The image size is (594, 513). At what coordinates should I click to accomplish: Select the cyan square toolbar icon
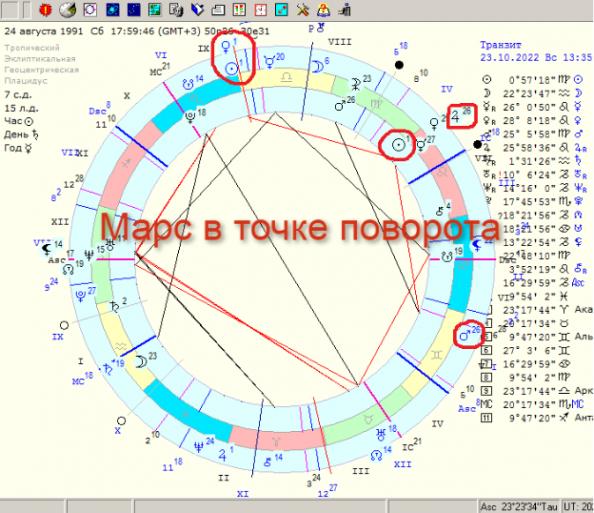(x=281, y=10)
